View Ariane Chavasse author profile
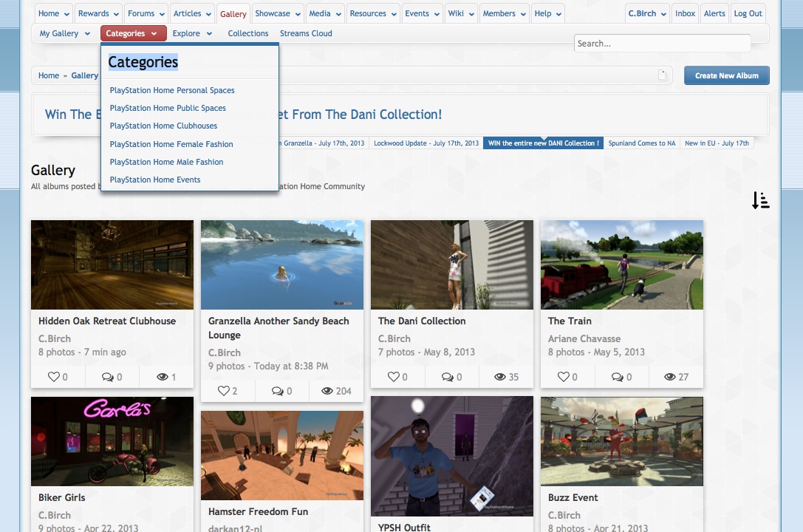 click(584, 338)
